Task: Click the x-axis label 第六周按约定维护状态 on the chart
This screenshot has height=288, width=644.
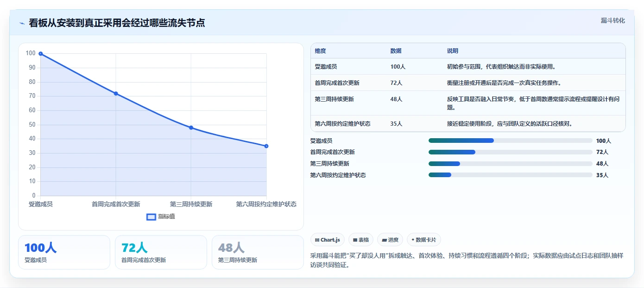Action: [266, 204]
